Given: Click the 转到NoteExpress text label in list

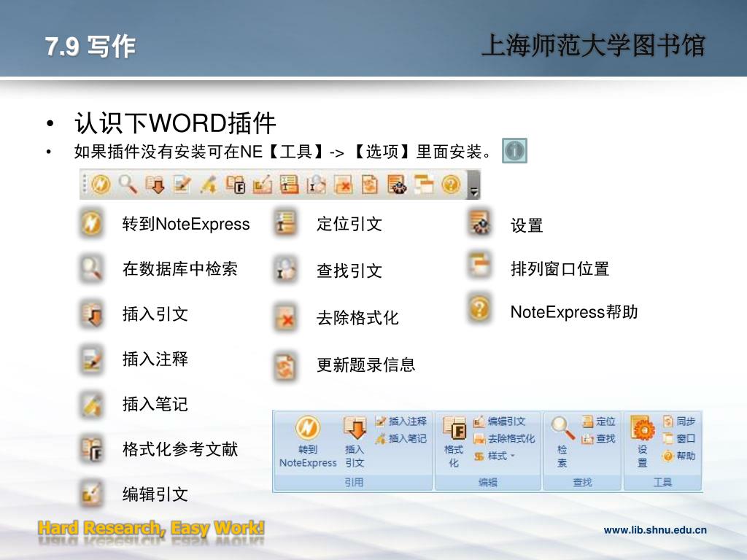Looking at the screenshot, I should pyautogui.click(x=186, y=224).
